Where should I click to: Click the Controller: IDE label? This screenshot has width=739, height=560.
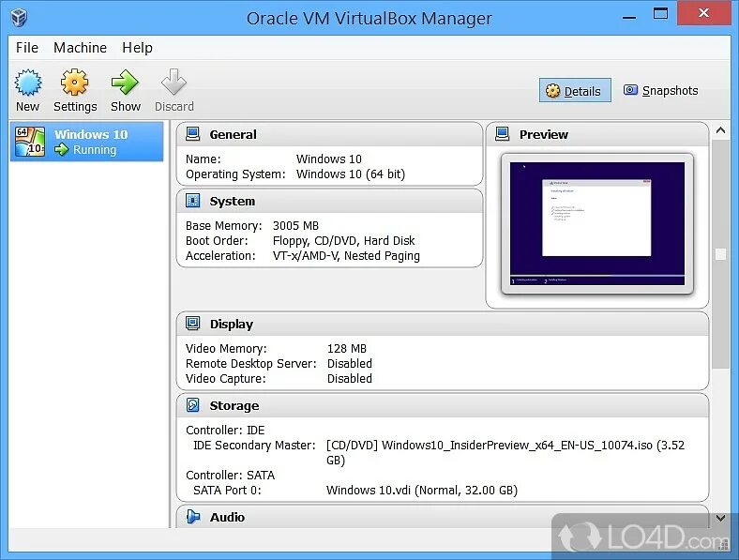pyautogui.click(x=225, y=431)
